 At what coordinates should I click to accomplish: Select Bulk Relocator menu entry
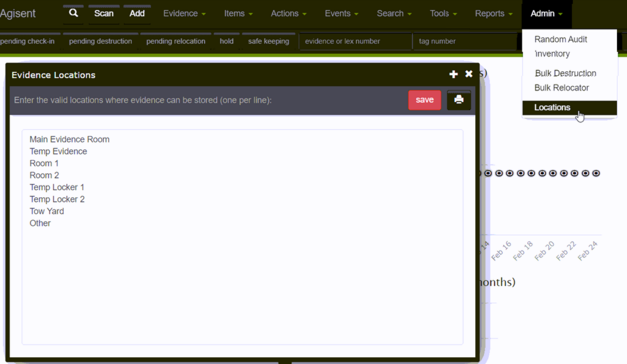click(562, 88)
